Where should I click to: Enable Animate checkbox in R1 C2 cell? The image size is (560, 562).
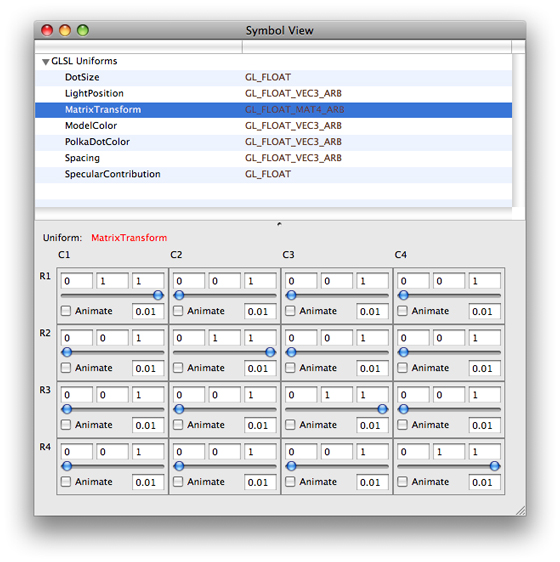178,311
